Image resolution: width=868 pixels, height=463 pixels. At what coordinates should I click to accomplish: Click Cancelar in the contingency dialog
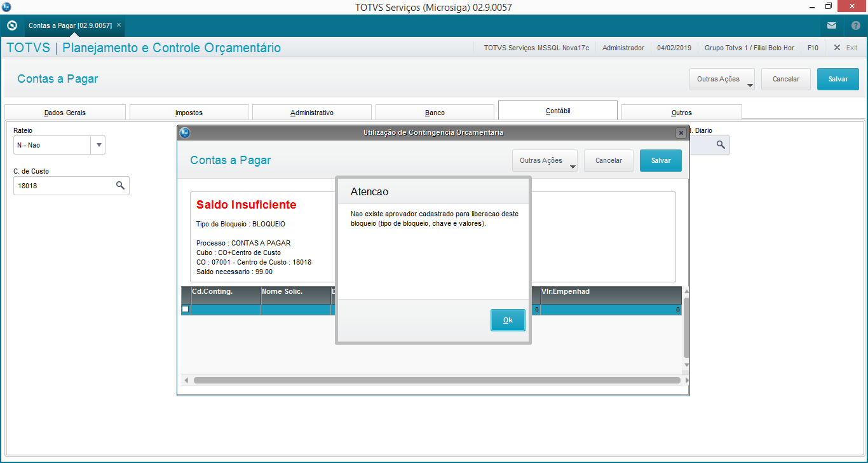[x=609, y=161]
